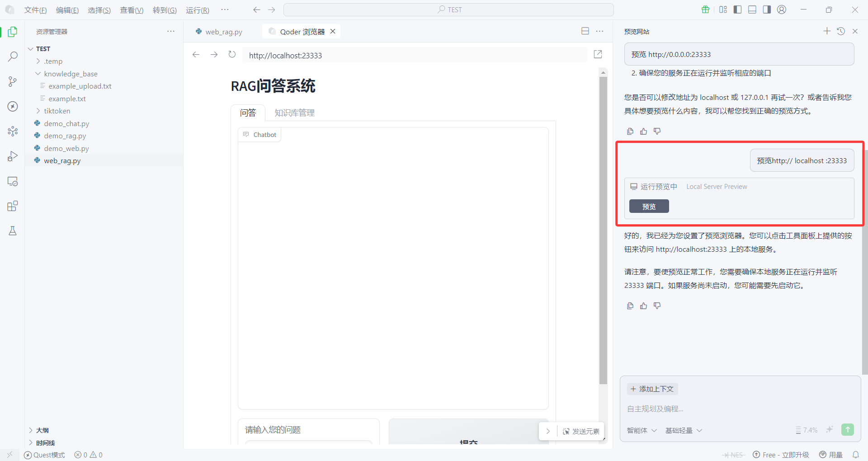
Task: Open the 选择(S) menu
Action: (99, 10)
